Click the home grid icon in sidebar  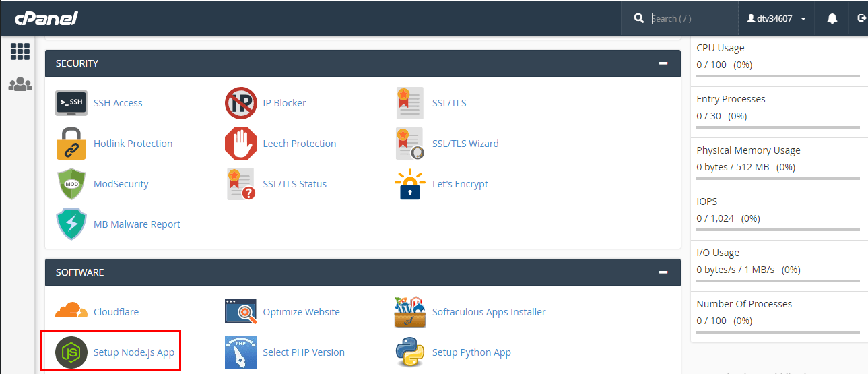click(x=20, y=51)
